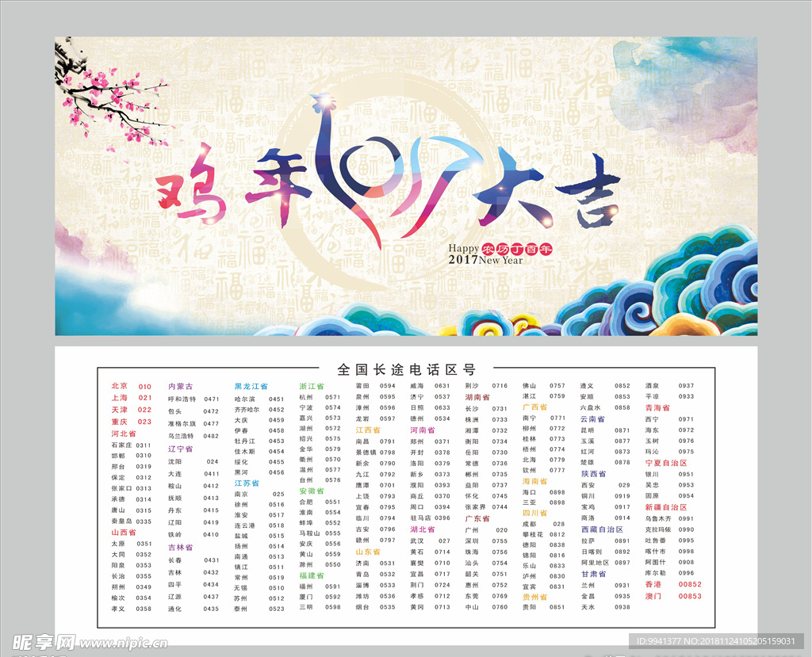Click the '山西省' province heading
This screenshot has height=657, width=812.
(124, 533)
